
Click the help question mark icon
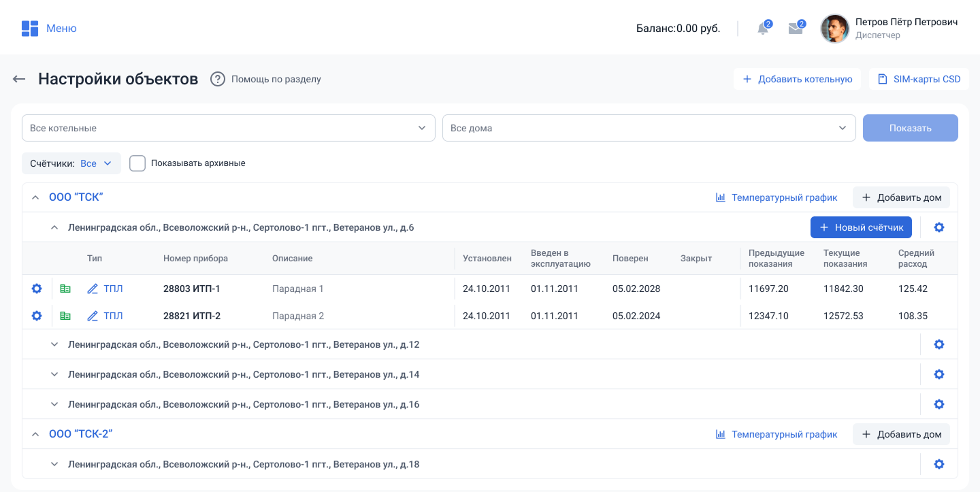[x=217, y=79]
